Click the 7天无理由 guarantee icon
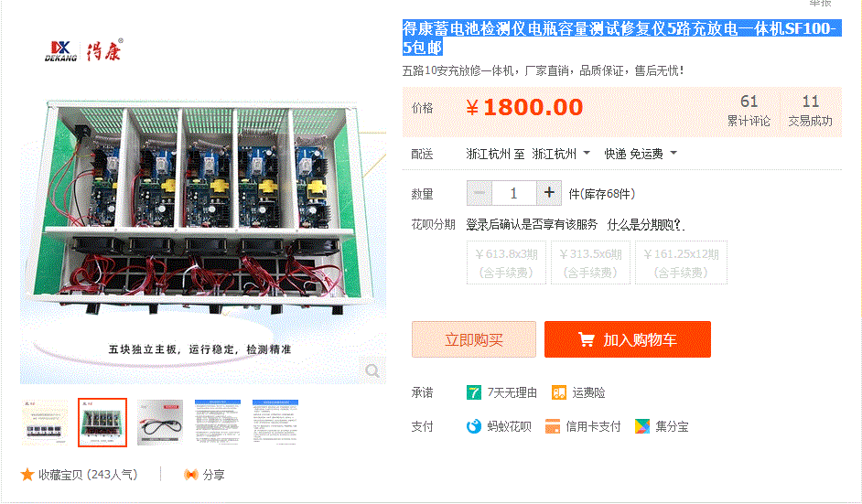 click(473, 393)
